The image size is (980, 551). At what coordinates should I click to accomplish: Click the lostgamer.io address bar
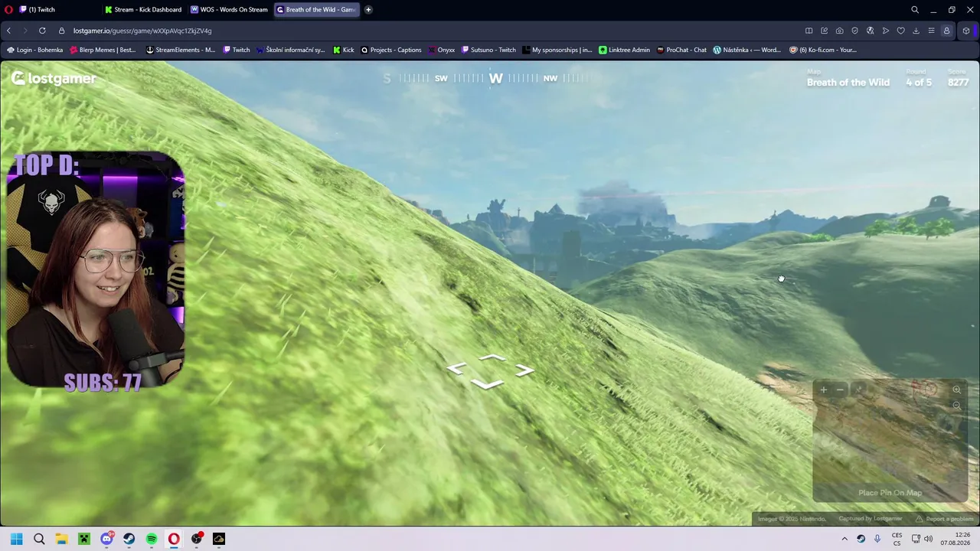tap(429, 31)
